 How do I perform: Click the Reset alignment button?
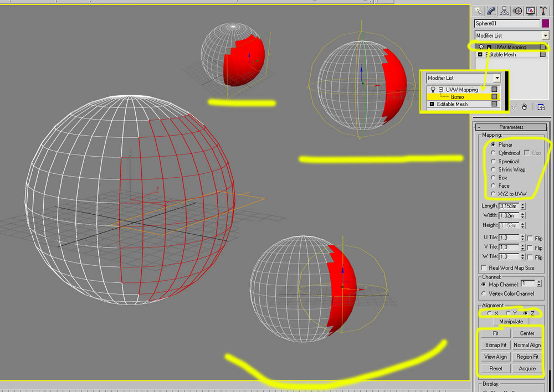[496, 368]
